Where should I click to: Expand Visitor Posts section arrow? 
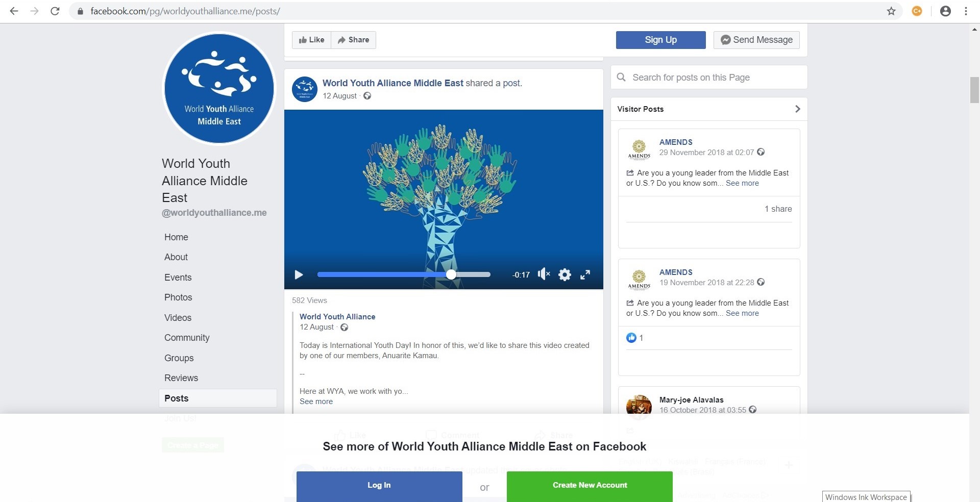point(797,109)
